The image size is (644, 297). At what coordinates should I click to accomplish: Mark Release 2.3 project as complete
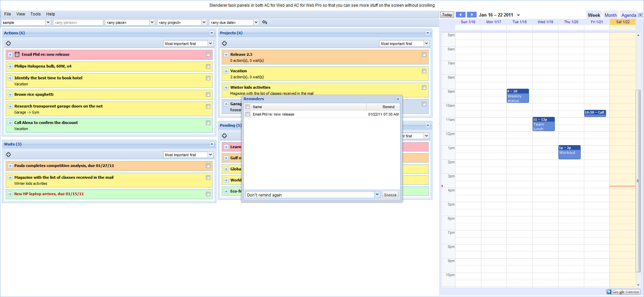pyautogui.click(x=424, y=54)
